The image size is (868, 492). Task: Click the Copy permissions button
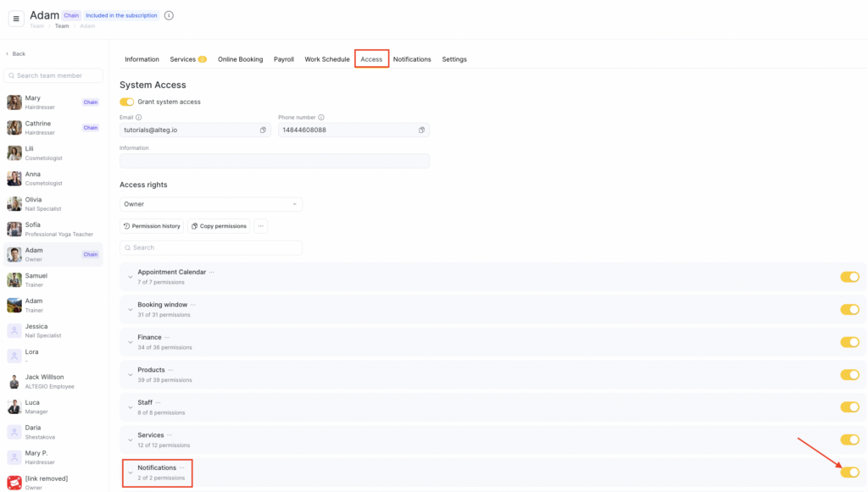pyautogui.click(x=219, y=226)
